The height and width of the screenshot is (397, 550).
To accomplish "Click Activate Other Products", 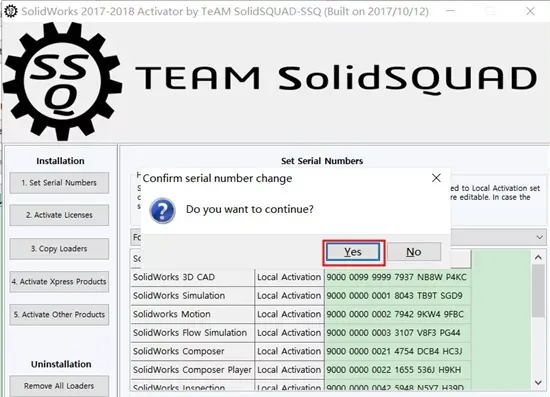I will tap(59, 315).
